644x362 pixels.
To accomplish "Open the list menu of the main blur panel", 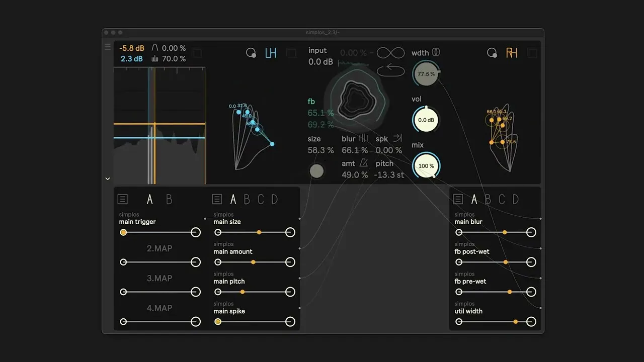I will point(458,199).
